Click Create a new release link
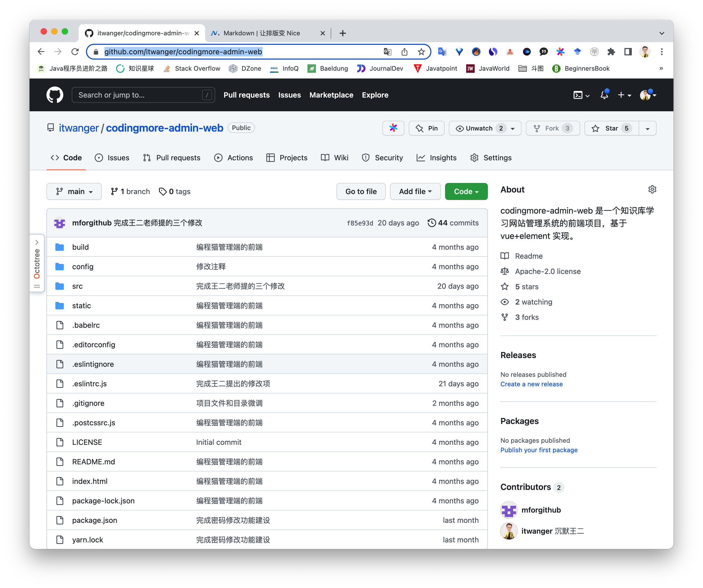The image size is (703, 588). [531, 384]
